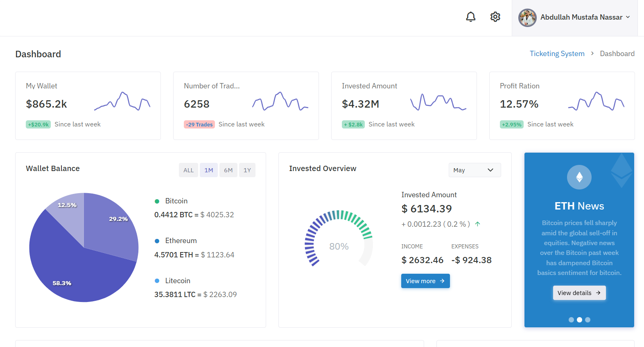Select the 1M time range tab
This screenshot has width=644, height=347.
click(209, 170)
